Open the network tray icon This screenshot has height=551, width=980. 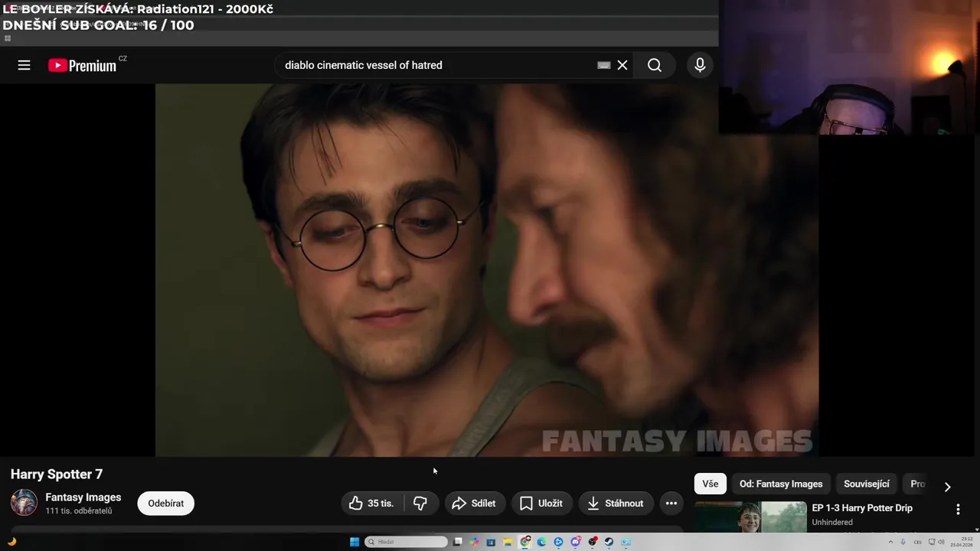[x=932, y=542]
